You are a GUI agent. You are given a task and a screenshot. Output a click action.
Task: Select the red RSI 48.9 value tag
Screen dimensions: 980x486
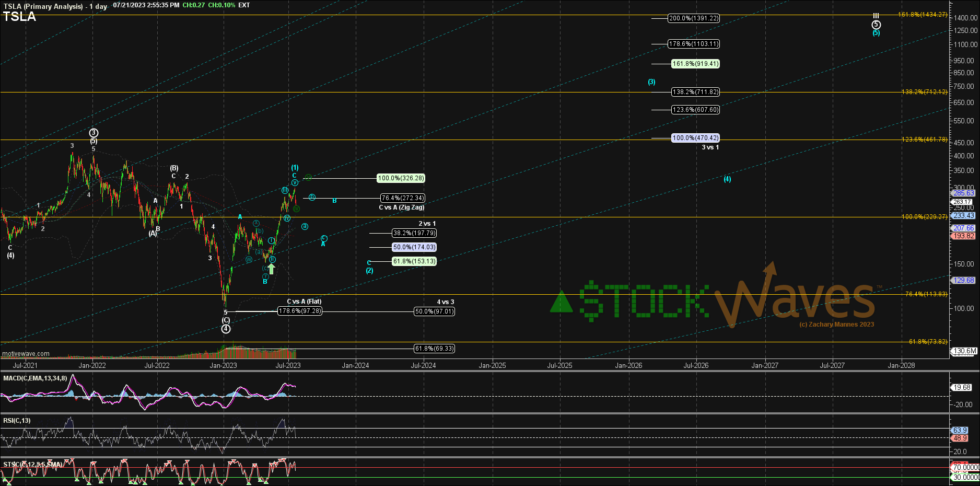(x=960, y=438)
